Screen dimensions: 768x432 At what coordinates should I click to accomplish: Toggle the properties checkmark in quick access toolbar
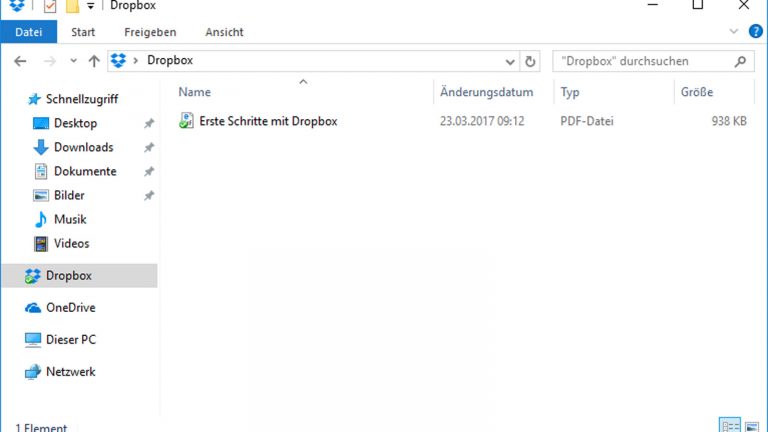point(50,7)
